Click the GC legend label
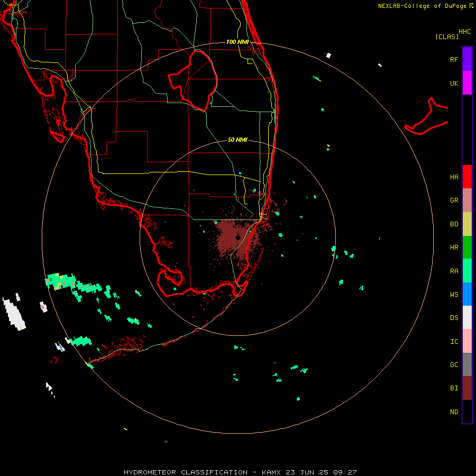 454,365
